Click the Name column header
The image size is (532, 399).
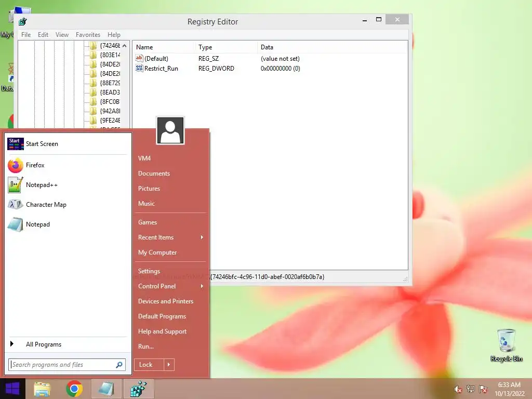tap(163, 47)
